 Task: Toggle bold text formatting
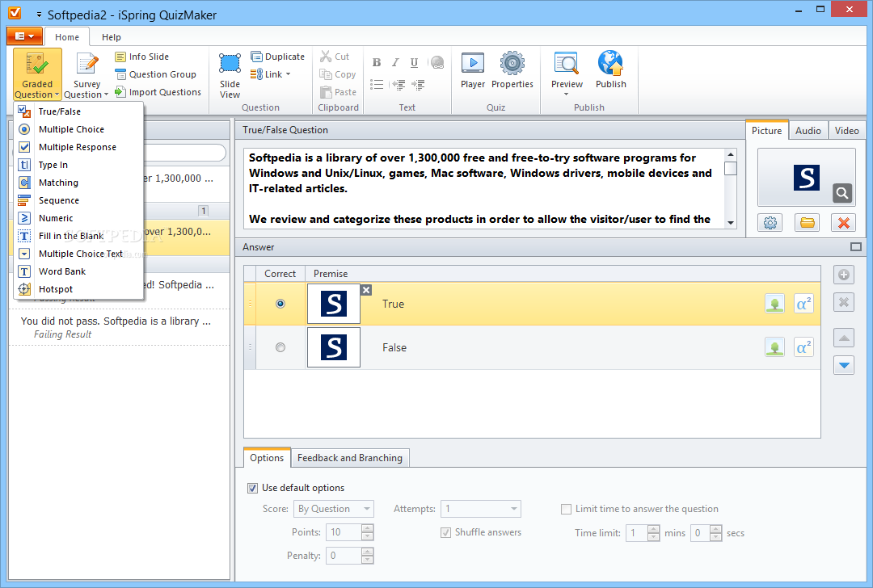(x=377, y=62)
